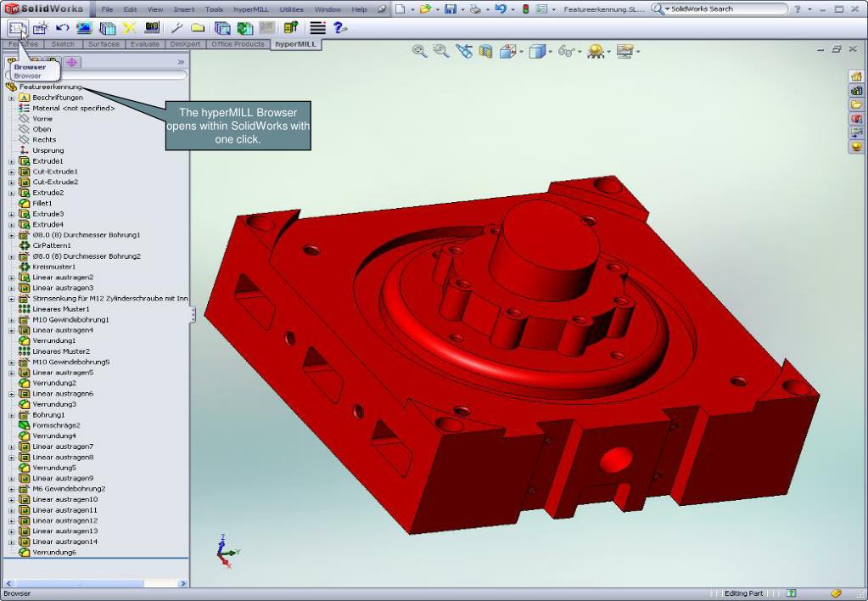This screenshot has height=601, width=868.
Task: Open the Insert menu
Action: [184, 9]
